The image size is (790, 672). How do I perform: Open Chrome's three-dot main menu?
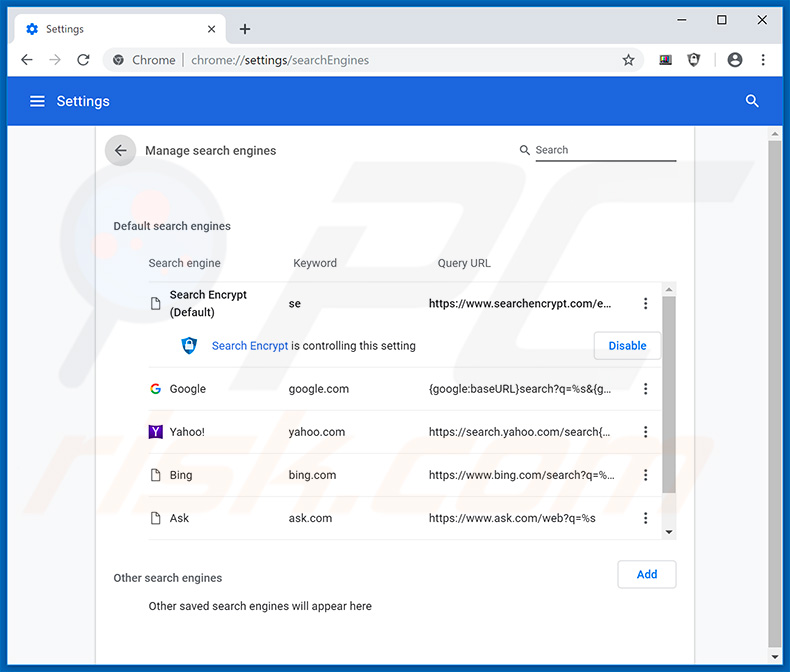point(763,60)
